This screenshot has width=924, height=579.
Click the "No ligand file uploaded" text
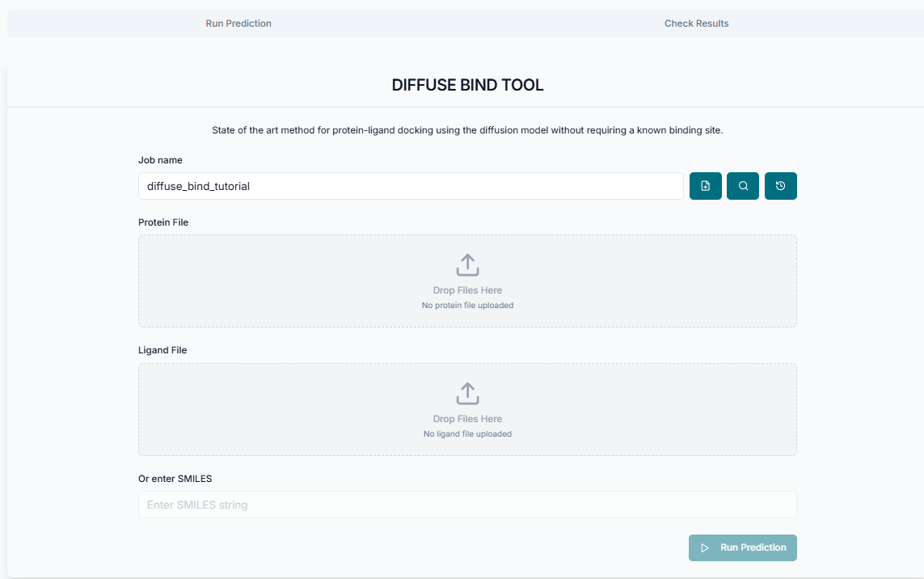pyautogui.click(x=467, y=434)
